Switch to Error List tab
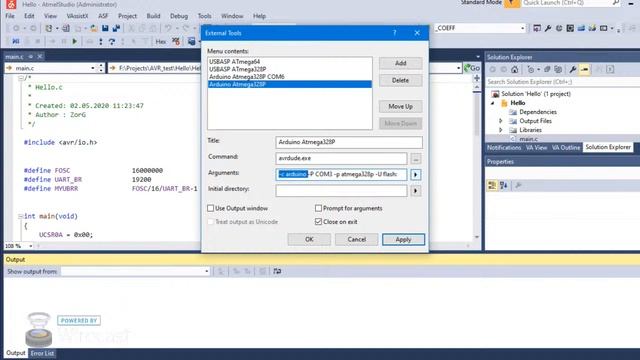640x360 pixels. pos(42,353)
